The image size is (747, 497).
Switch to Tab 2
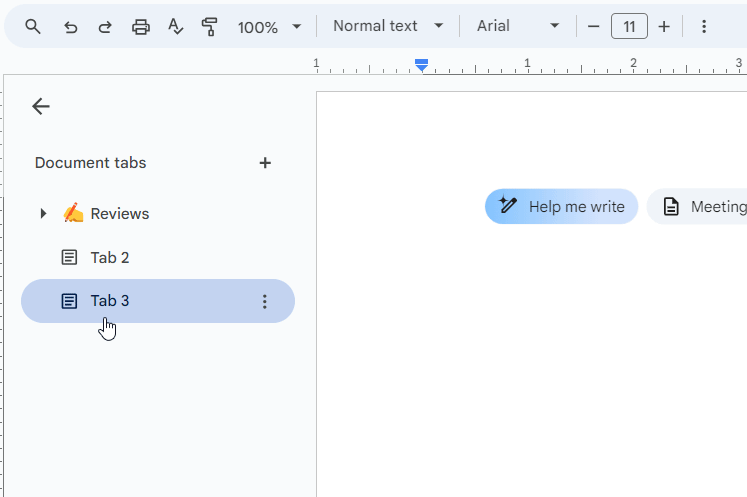(x=110, y=257)
